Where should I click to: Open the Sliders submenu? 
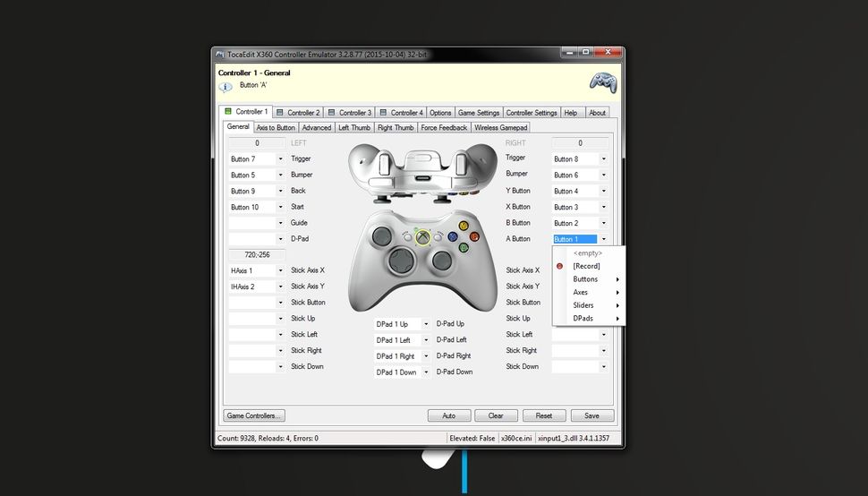point(589,305)
